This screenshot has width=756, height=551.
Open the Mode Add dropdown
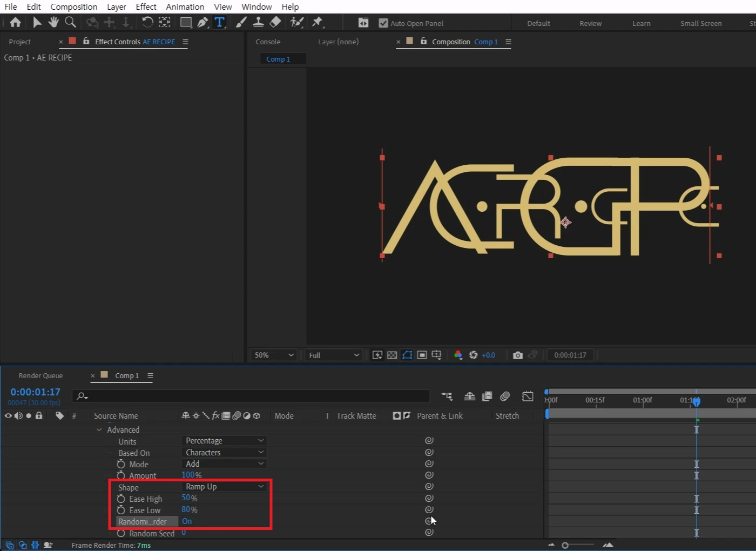point(224,463)
